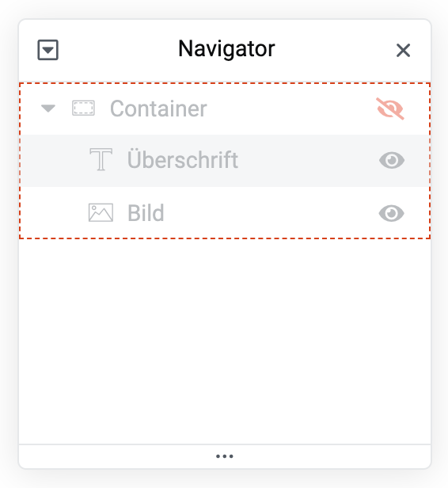The image size is (448, 488).
Task: Collapse the Container tree with its arrow
Action: (x=48, y=109)
